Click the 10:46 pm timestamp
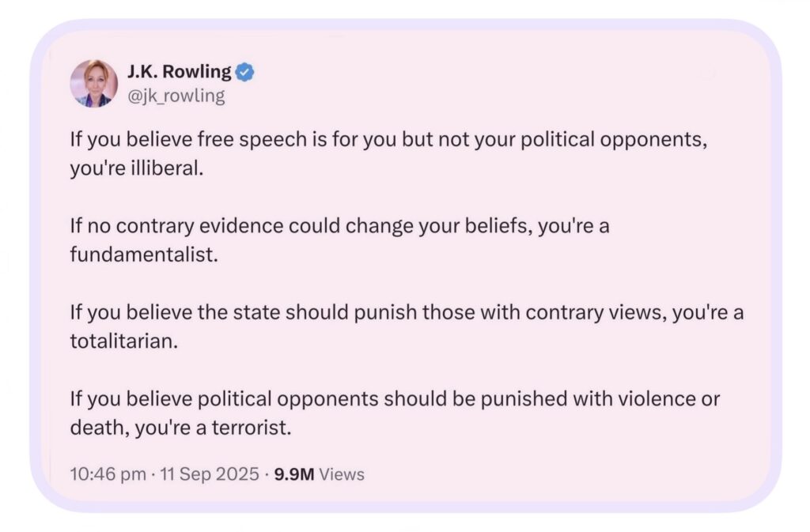Viewport: 810px width, 532px height. click(108, 474)
